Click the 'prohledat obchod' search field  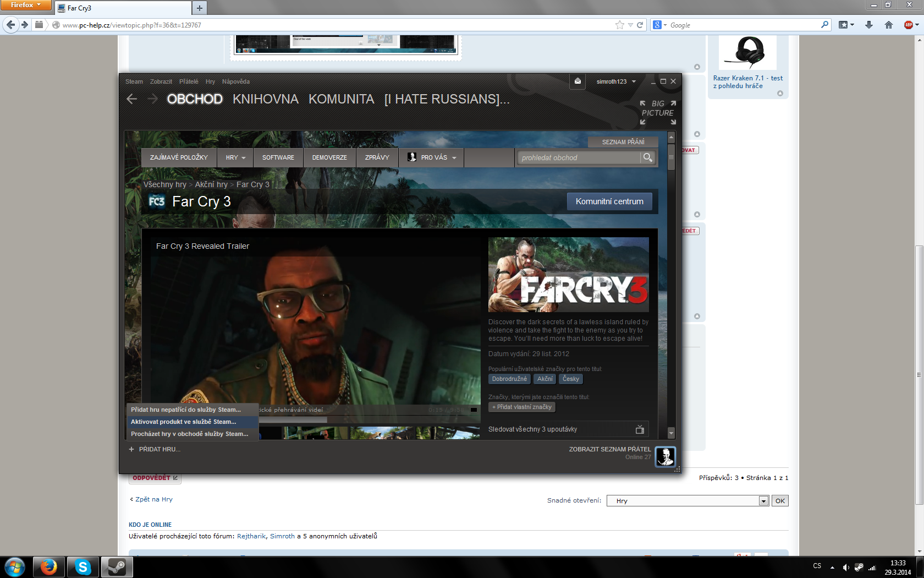(579, 158)
